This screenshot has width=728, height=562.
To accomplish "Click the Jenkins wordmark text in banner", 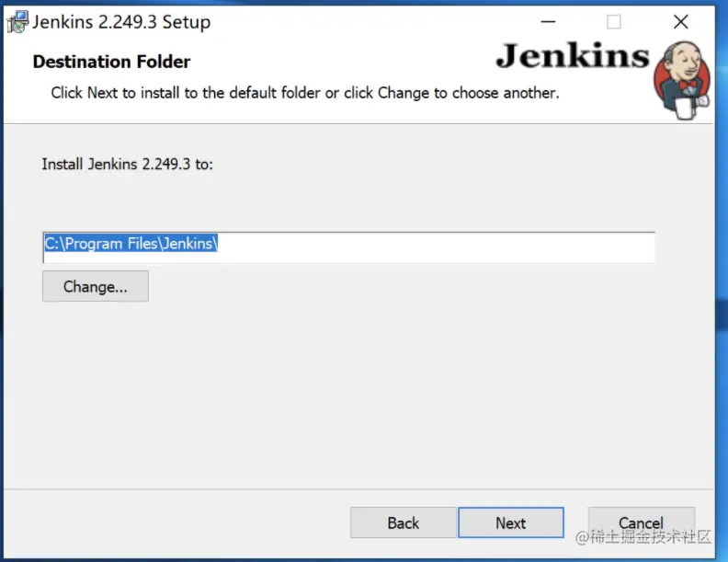I will click(x=573, y=56).
